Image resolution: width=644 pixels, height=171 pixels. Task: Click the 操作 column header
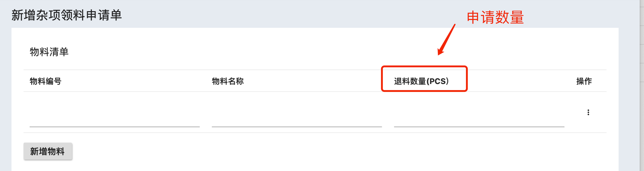[584, 81]
